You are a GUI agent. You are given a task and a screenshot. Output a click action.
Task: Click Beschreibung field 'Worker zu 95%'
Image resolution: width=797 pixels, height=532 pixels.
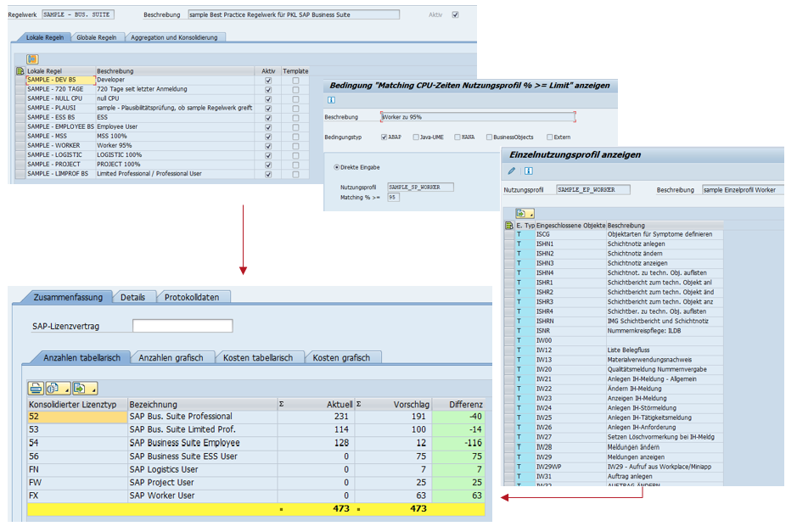point(478,117)
